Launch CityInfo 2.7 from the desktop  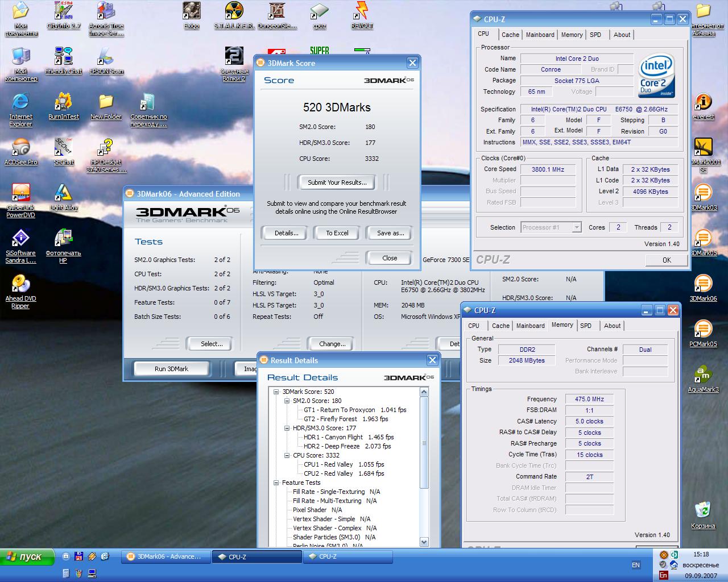coord(64,16)
